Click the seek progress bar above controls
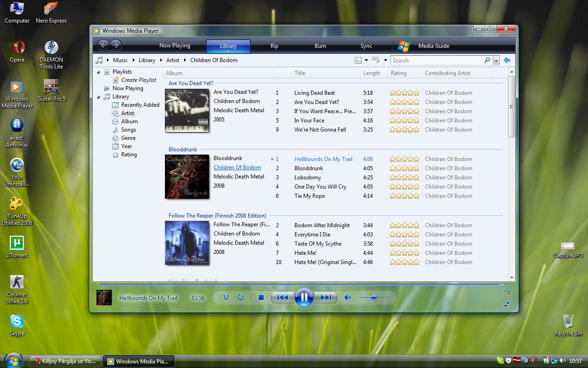 [x=303, y=285]
